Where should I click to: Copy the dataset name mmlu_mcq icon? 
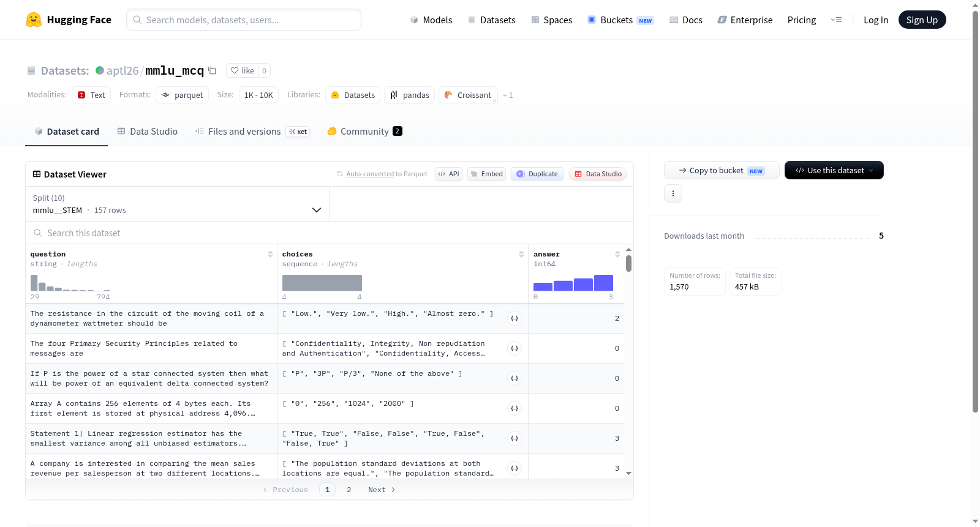212,70
